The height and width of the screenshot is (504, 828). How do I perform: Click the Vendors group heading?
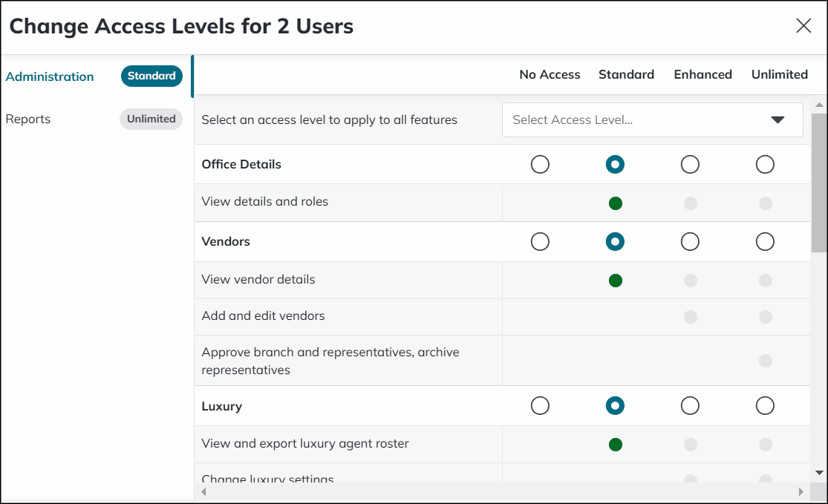226,241
